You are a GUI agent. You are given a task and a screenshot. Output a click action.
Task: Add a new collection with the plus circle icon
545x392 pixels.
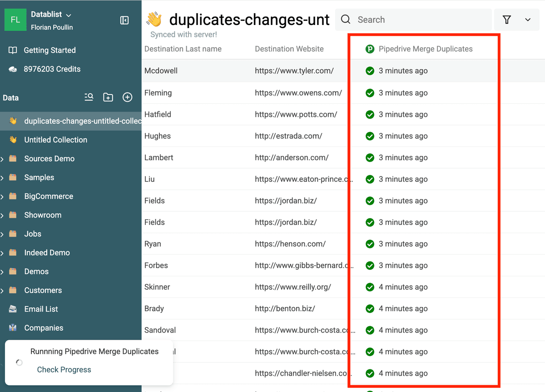[128, 97]
